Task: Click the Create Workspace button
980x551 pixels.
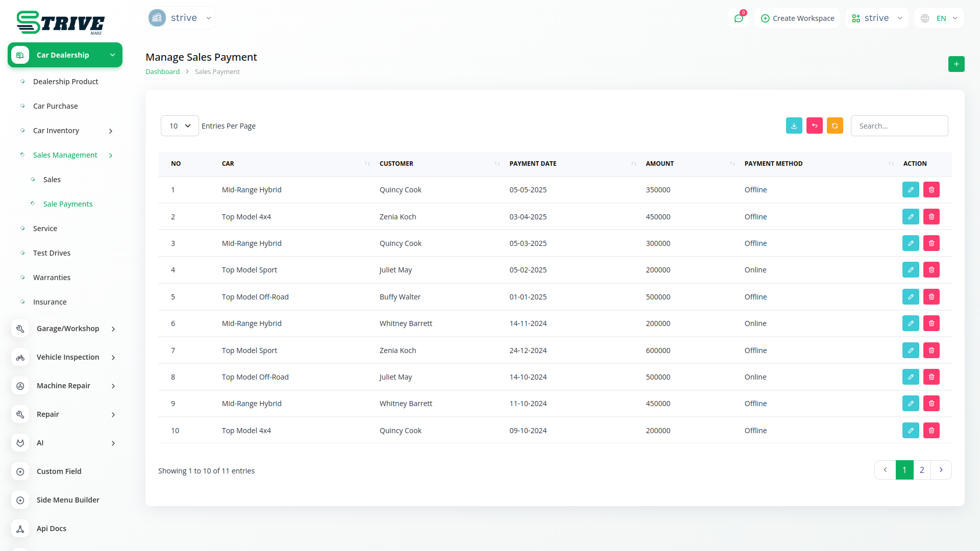Action: 797,18
